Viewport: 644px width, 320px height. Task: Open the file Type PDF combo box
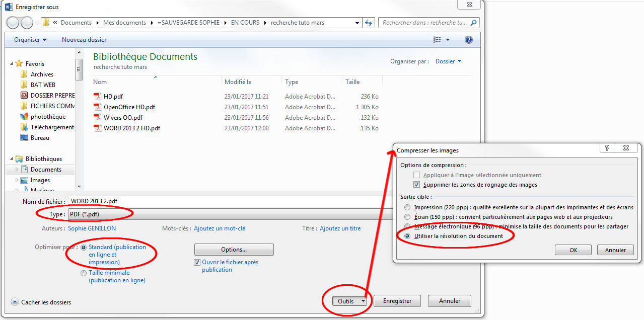pos(227,214)
